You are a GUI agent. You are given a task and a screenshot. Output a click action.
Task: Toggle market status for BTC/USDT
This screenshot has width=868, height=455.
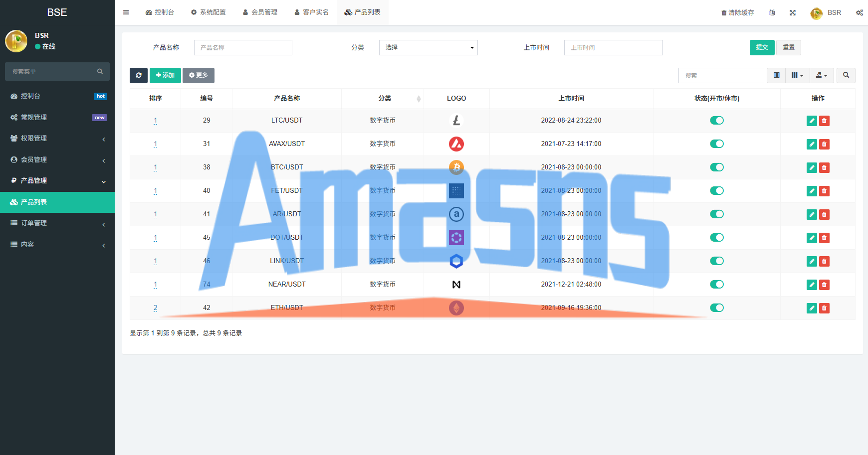point(717,167)
